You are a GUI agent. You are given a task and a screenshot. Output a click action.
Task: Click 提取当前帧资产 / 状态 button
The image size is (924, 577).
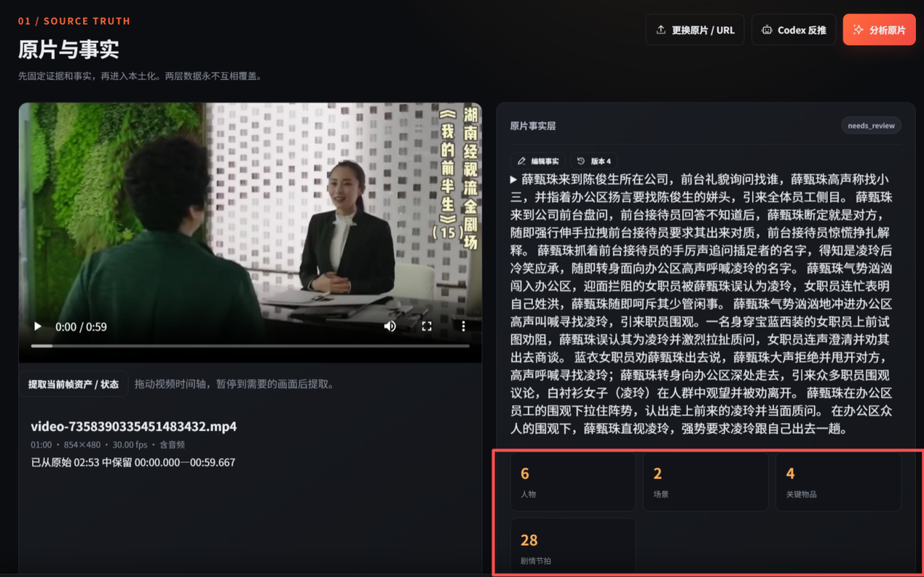point(74,384)
